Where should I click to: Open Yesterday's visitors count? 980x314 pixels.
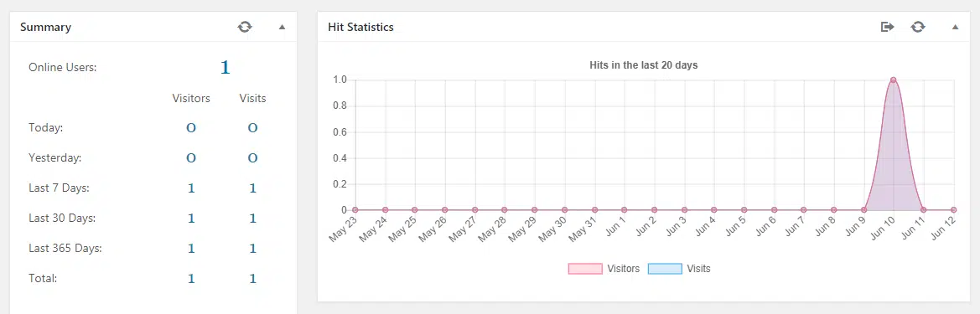pyautogui.click(x=191, y=158)
